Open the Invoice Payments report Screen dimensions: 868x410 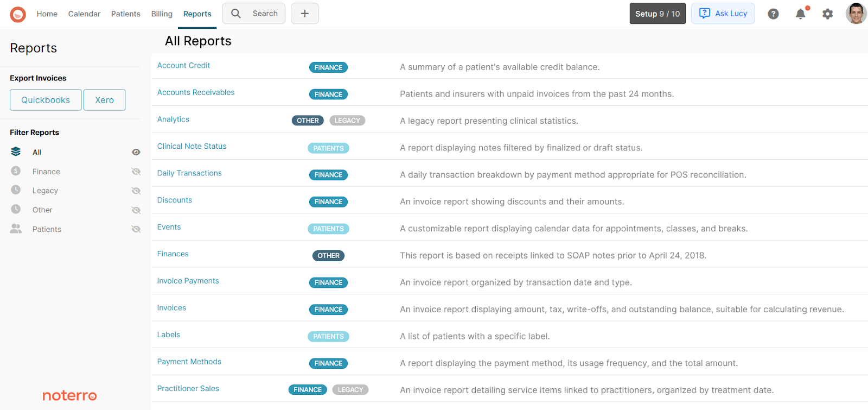click(188, 281)
